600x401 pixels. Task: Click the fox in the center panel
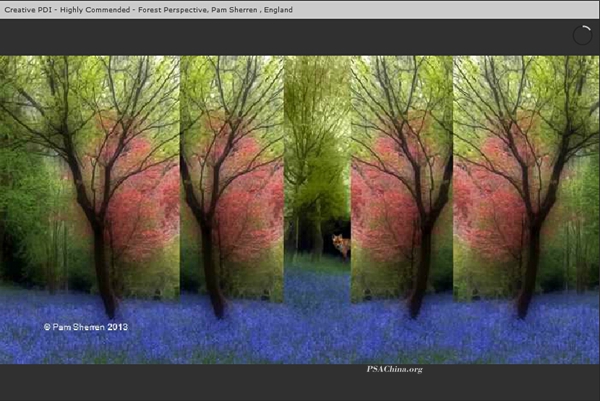click(340, 245)
